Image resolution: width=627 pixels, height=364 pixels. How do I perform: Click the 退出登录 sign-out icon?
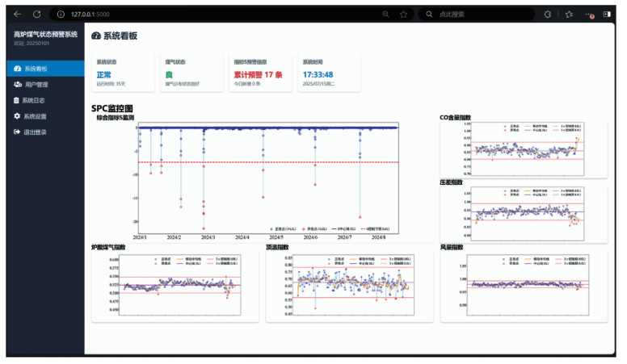pyautogui.click(x=17, y=132)
